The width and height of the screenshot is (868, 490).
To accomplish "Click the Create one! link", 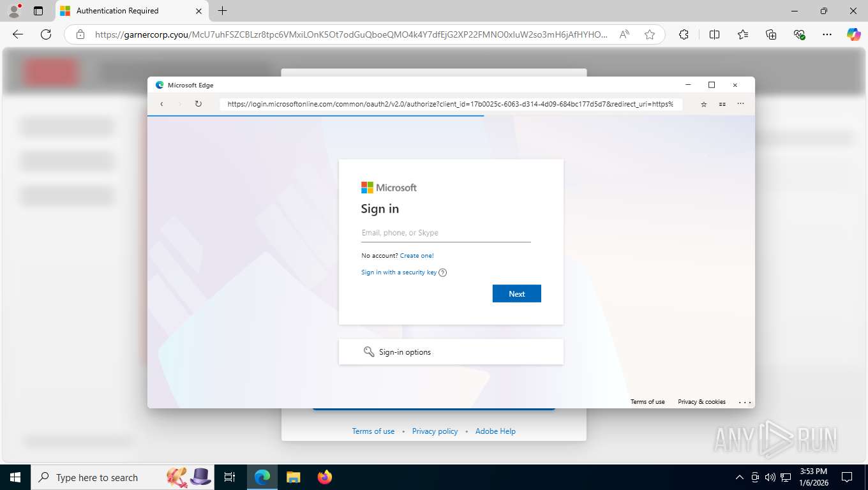I will tap(417, 255).
